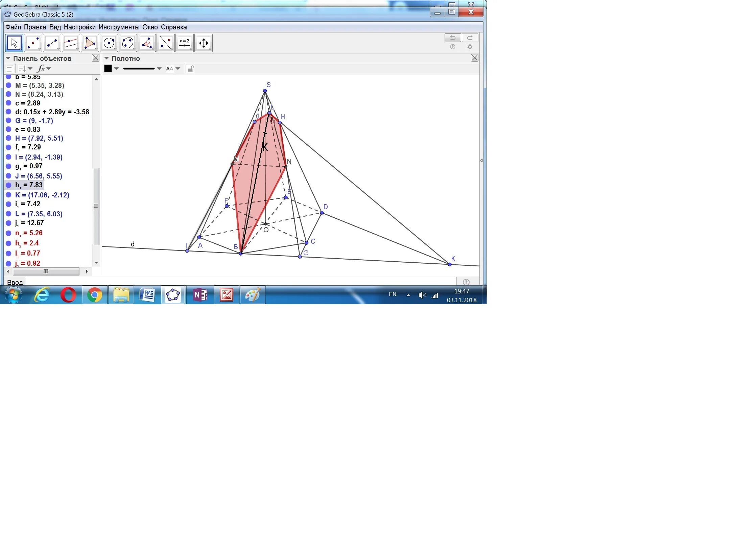Open the fx display options dropdown
This screenshot has height=549, width=756.
tap(49, 69)
